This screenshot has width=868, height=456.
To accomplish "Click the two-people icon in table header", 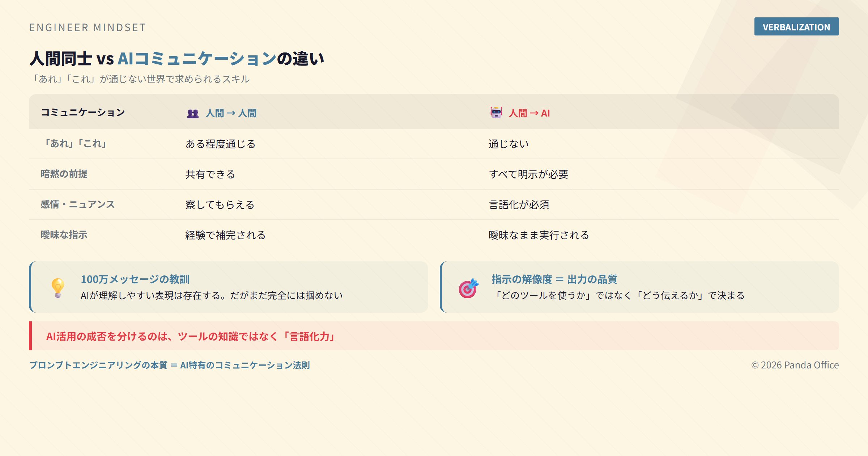I will tap(193, 114).
